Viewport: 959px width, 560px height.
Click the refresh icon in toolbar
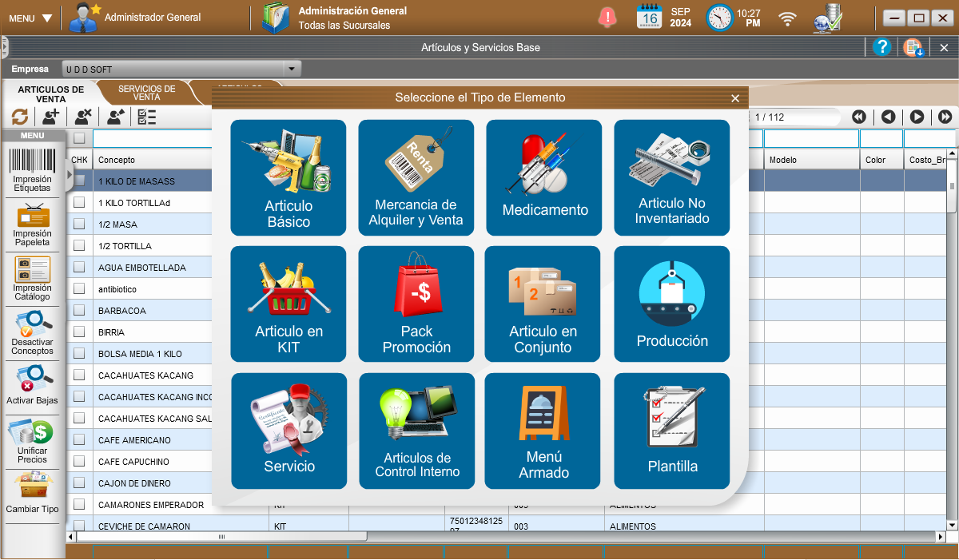20,117
